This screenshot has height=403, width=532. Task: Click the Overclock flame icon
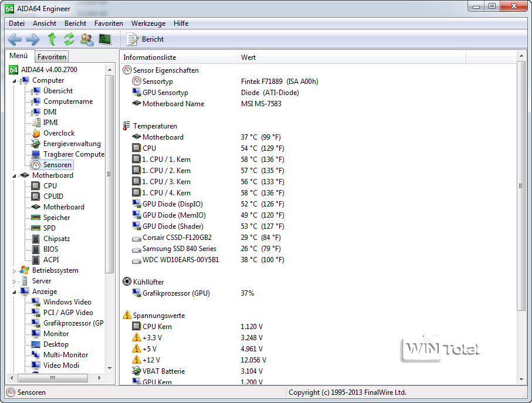36,133
